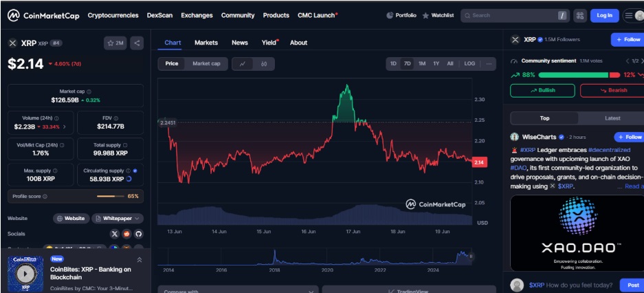This screenshot has height=293, width=644.
Task: Open the Reddit social link
Action: click(126, 234)
